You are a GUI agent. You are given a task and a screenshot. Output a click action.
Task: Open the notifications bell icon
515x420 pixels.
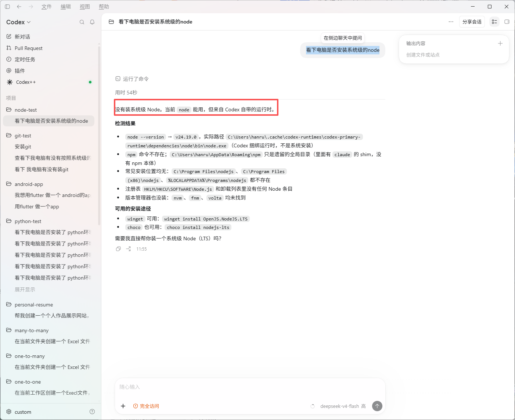point(92,22)
